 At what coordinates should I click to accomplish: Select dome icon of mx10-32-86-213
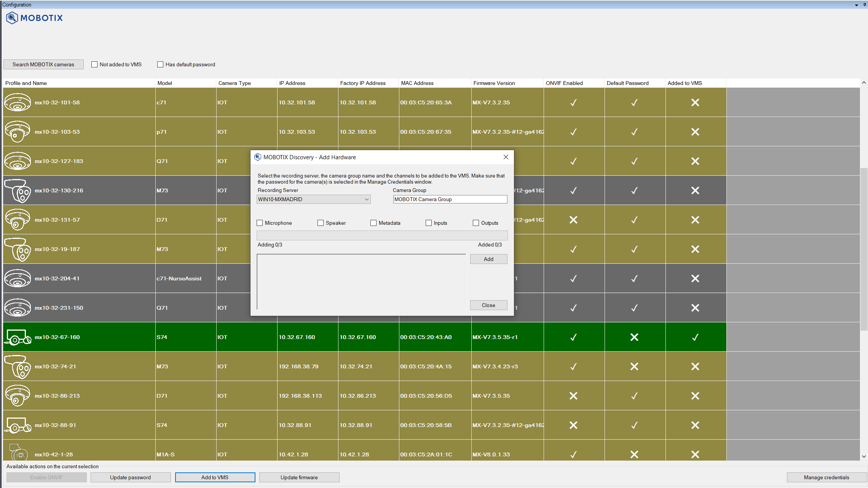pos(18,396)
